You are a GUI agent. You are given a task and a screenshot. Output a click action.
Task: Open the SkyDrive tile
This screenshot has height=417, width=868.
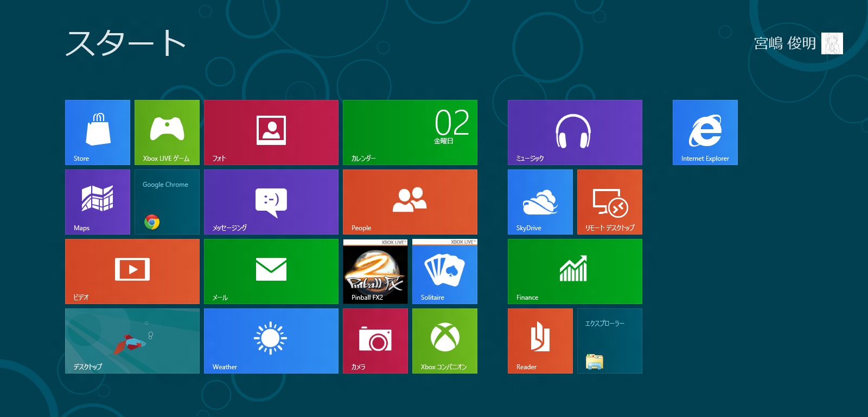point(540,202)
